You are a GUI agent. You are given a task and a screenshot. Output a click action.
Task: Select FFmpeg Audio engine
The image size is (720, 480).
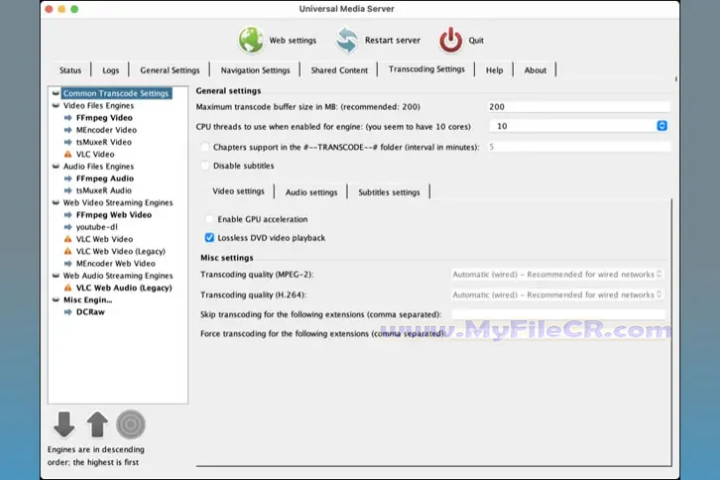[105, 179]
